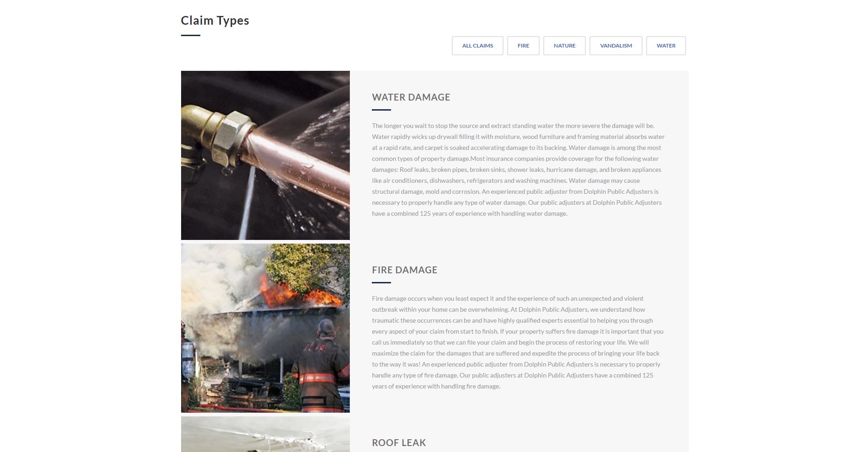Click the accent line under FIRE DAMAGE
Image resolution: width=868 pixels, height=452 pixels.
pyautogui.click(x=381, y=282)
